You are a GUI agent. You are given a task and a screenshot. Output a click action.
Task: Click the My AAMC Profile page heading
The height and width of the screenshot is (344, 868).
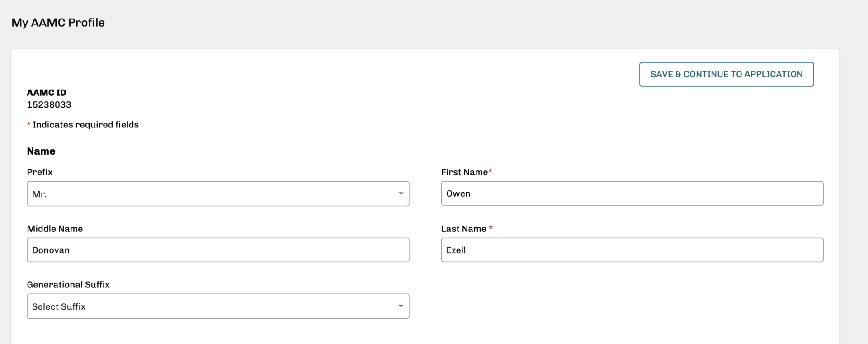click(58, 23)
